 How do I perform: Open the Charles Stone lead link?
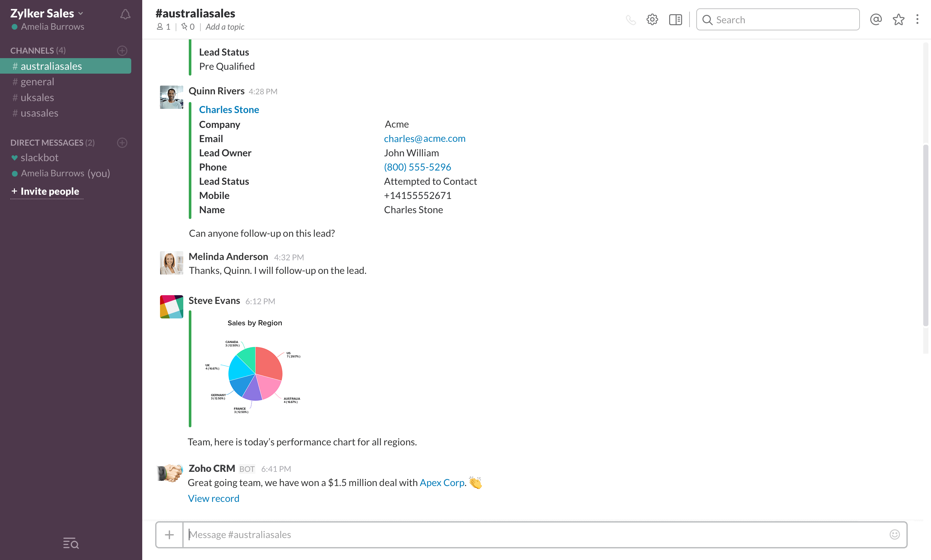click(x=229, y=110)
